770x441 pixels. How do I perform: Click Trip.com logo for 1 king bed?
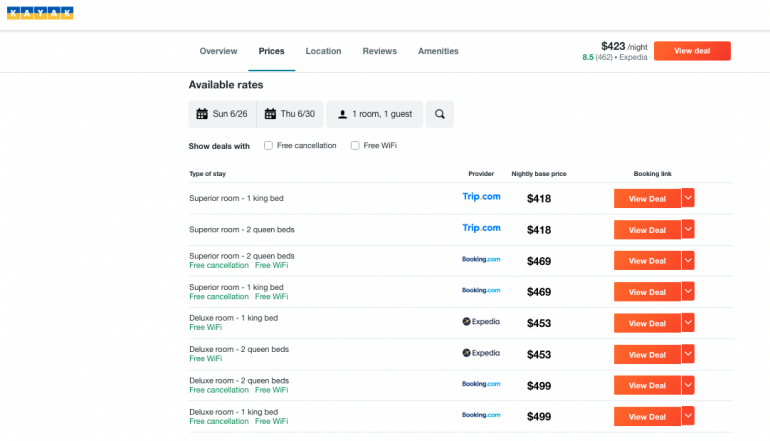[x=481, y=198]
